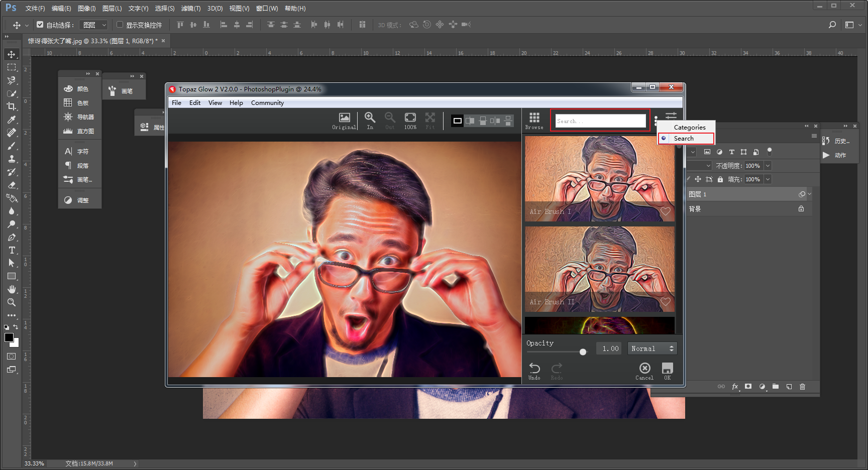Set Topaz preview zoom to 100%
The height and width of the screenshot is (470, 868).
[x=410, y=121]
